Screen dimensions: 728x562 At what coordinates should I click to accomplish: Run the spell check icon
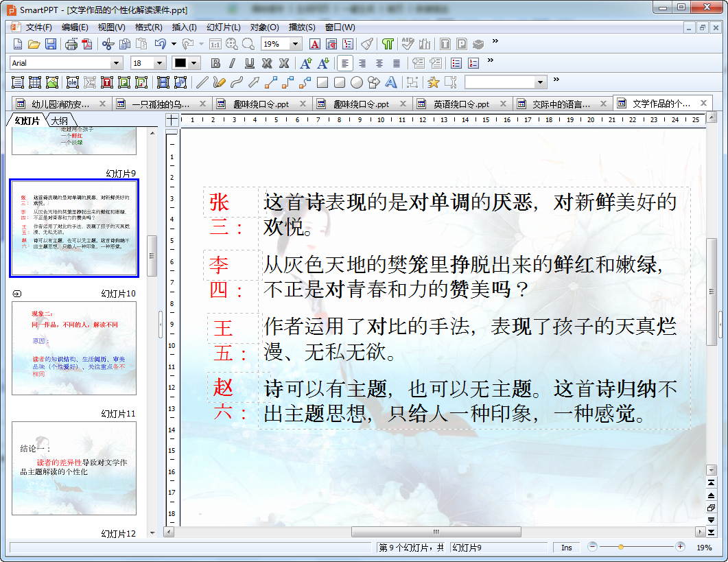click(408, 44)
